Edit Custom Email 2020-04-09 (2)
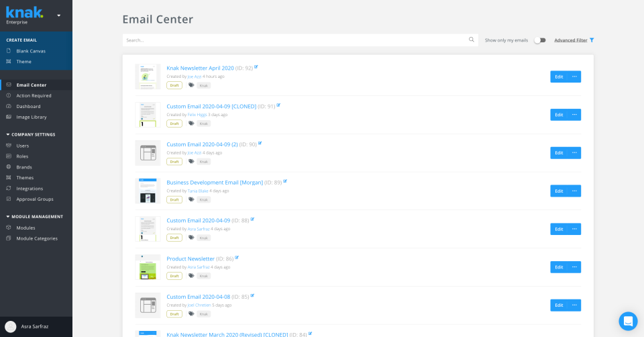 tap(559, 153)
